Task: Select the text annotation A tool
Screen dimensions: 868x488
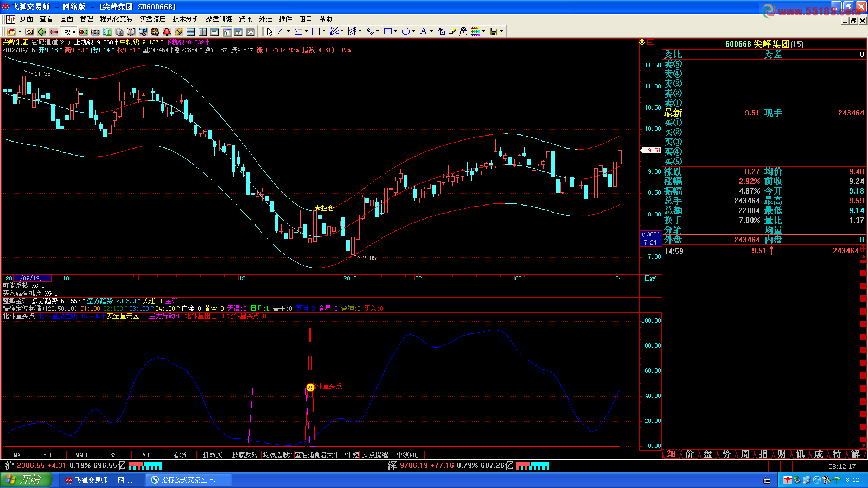Action: tap(423, 31)
